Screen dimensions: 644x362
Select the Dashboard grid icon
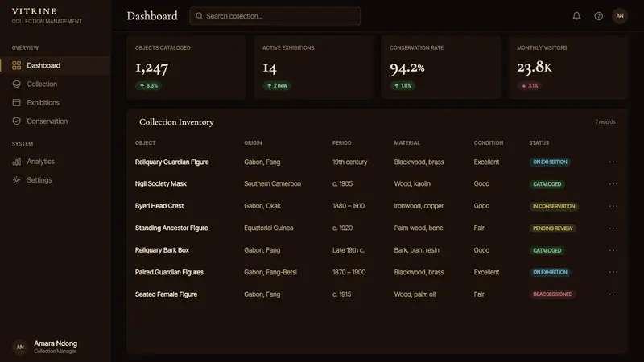(16, 65)
